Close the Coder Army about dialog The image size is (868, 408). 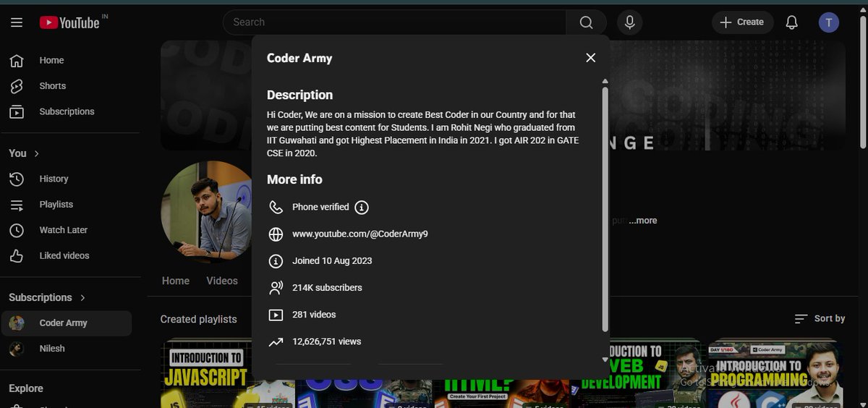click(x=590, y=58)
